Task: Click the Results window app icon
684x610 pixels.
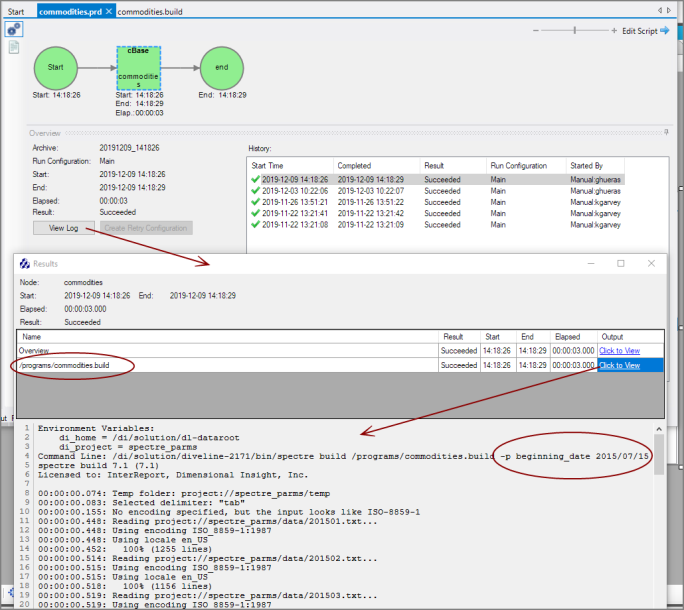Action: [x=25, y=264]
